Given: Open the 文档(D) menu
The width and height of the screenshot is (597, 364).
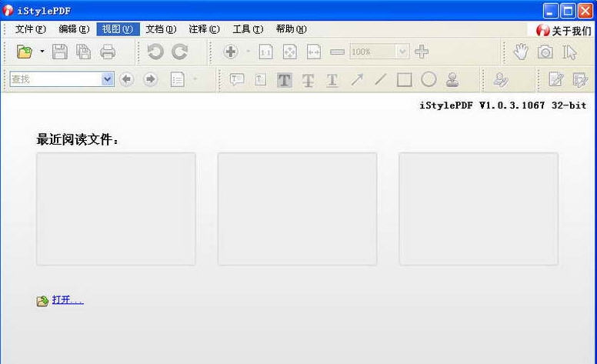Looking at the screenshot, I should (161, 29).
